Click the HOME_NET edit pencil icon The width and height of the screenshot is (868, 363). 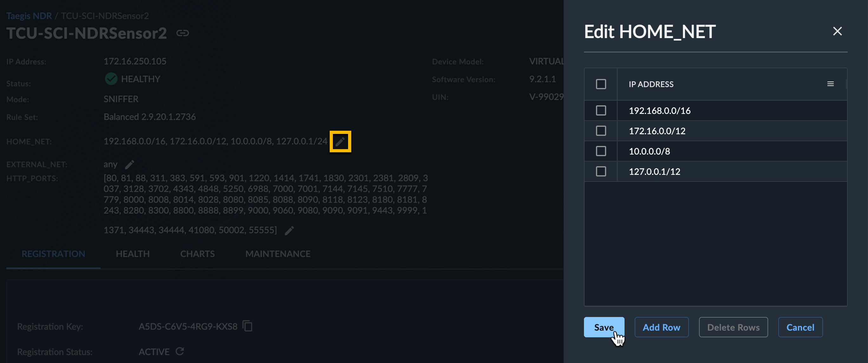pyautogui.click(x=340, y=141)
